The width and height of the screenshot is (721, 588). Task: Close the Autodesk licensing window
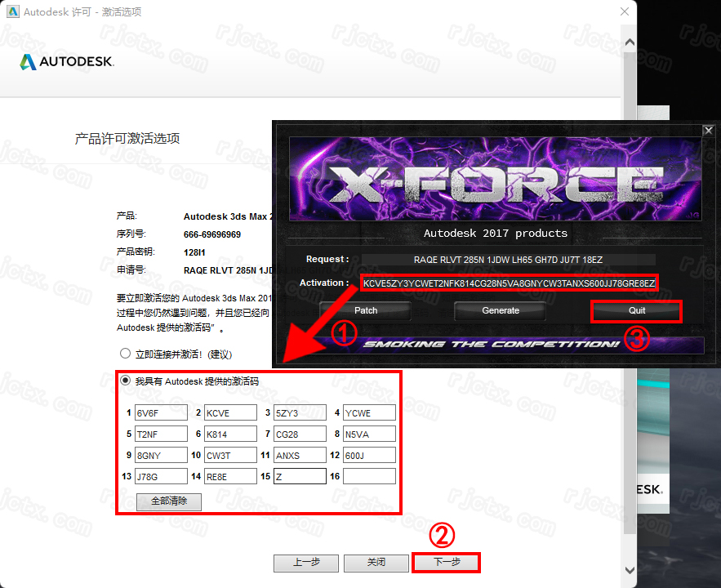click(624, 11)
